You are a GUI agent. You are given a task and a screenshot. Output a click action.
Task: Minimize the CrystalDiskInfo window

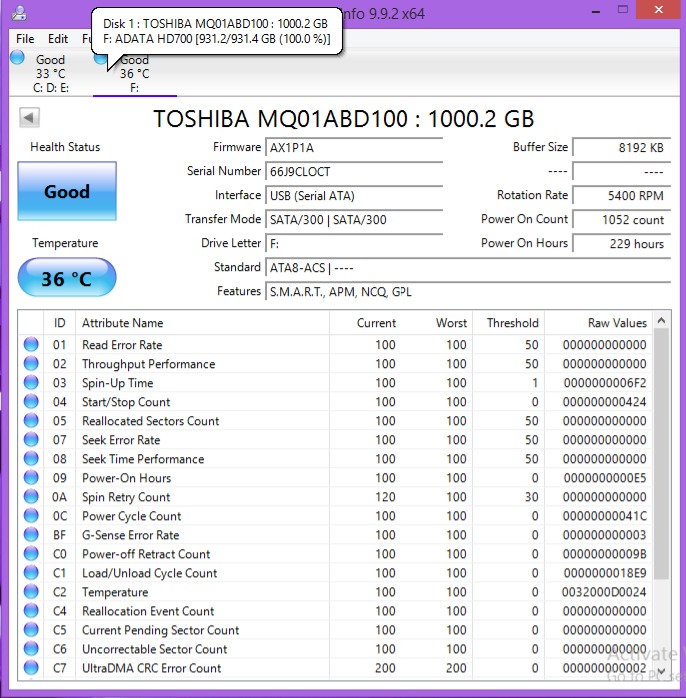(596, 11)
